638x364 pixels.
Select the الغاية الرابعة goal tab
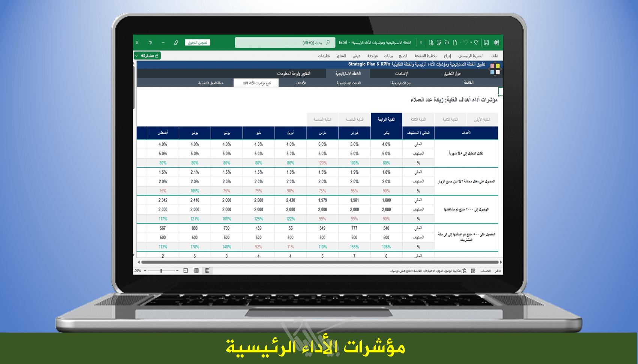tap(386, 119)
